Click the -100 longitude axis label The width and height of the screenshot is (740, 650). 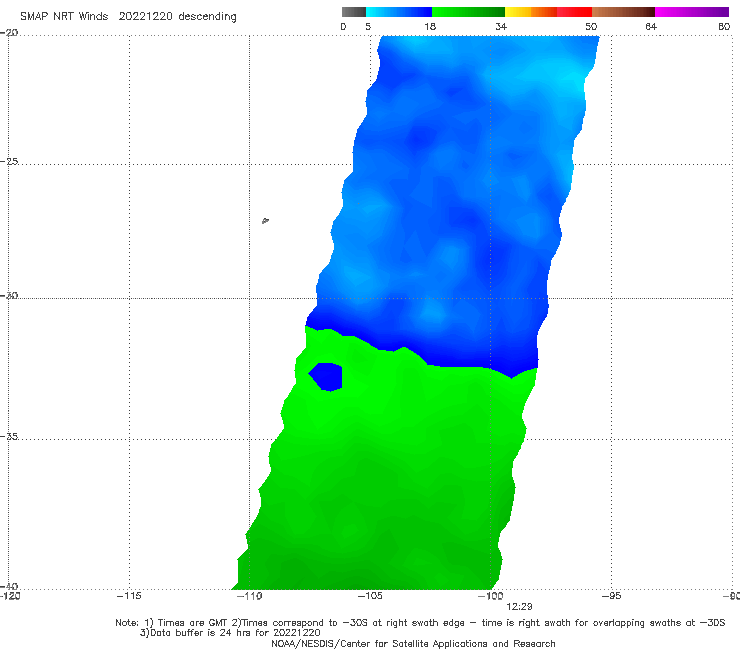coord(490,596)
